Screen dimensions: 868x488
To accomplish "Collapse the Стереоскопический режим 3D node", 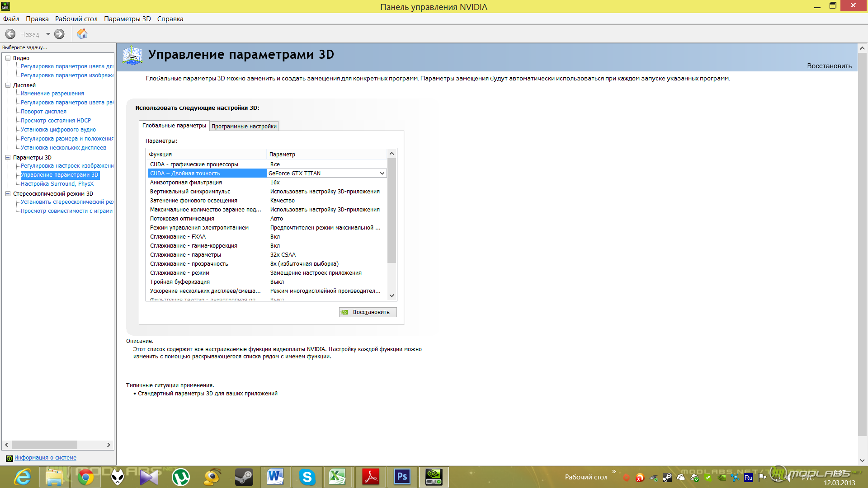I will [x=8, y=193].
